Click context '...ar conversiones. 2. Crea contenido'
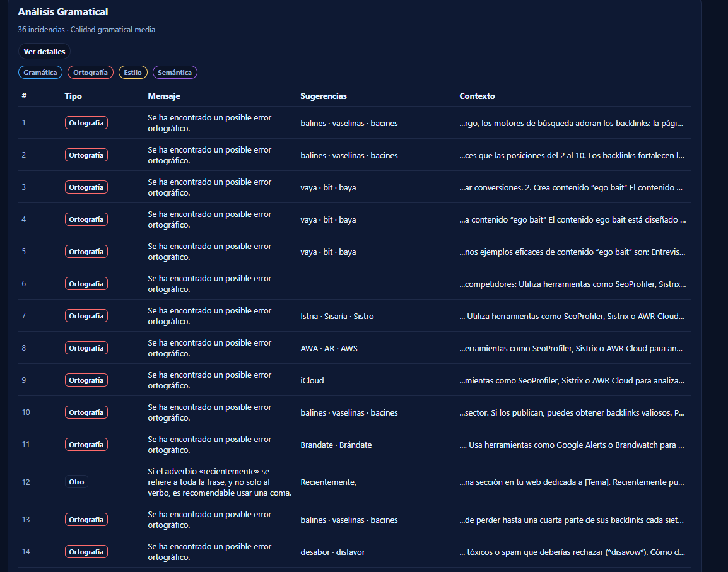The width and height of the screenshot is (728, 572). pyautogui.click(x=571, y=187)
